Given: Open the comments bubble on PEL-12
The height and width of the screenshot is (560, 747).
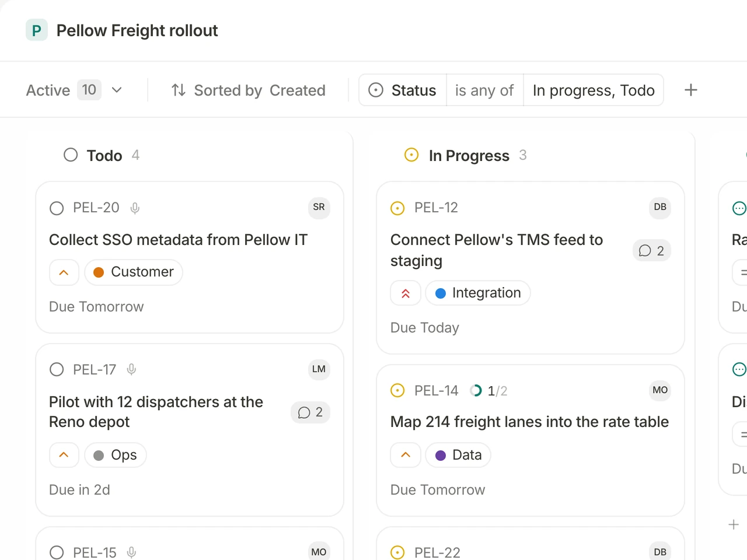Looking at the screenshot, I should (x=652, y=251).
